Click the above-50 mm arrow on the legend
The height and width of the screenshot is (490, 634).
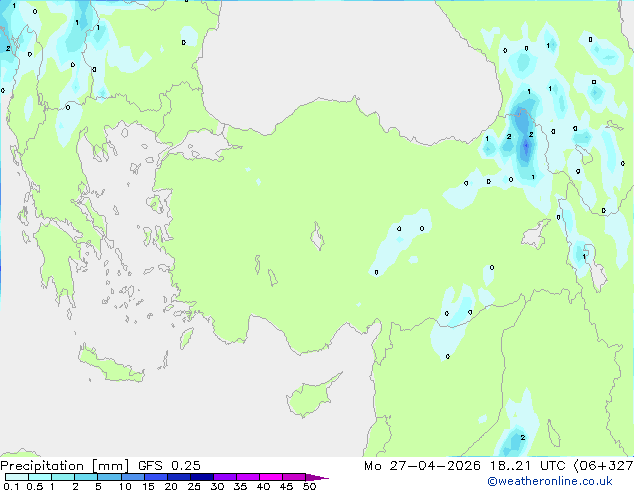point(317,477)
